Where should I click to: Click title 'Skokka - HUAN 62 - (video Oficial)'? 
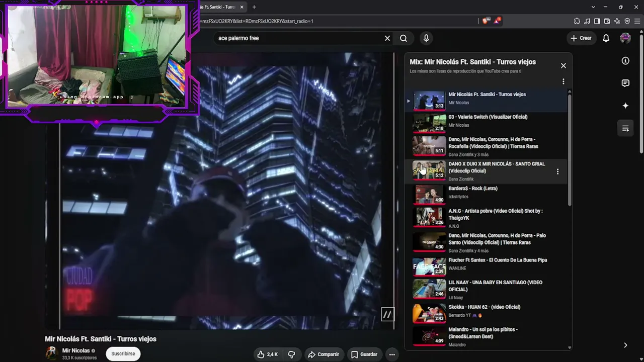pyautogui.click(x=485, y=307)
